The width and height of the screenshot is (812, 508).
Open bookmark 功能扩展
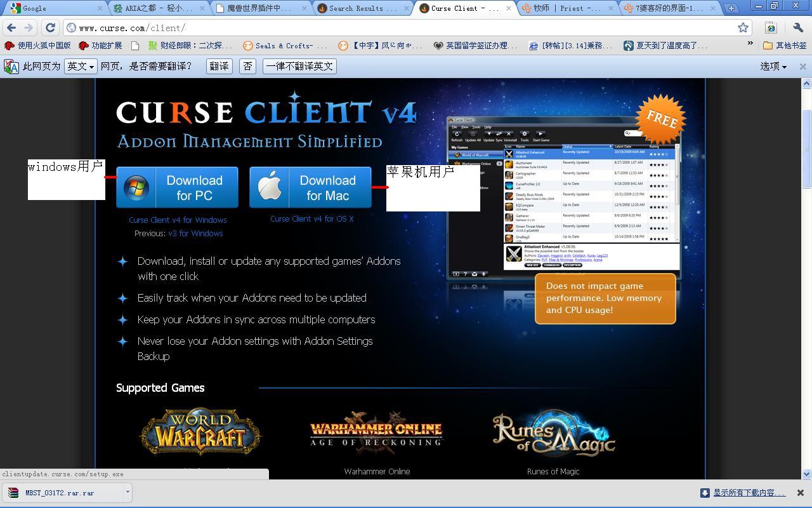[100, 46]
